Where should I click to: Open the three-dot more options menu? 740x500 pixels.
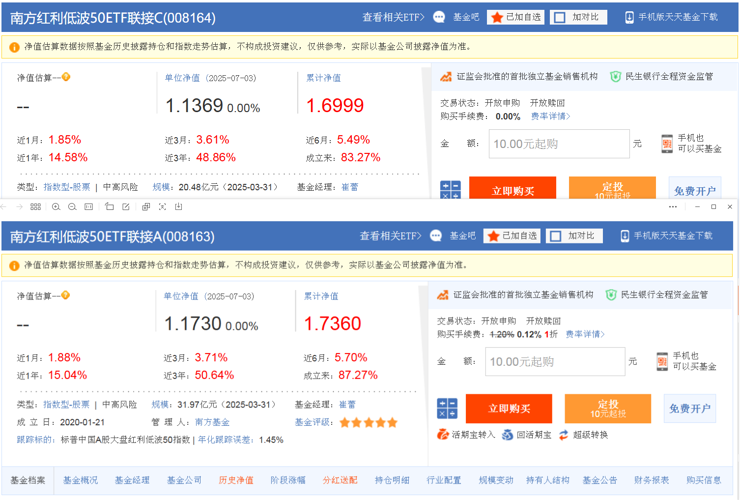tap(673, 207)
